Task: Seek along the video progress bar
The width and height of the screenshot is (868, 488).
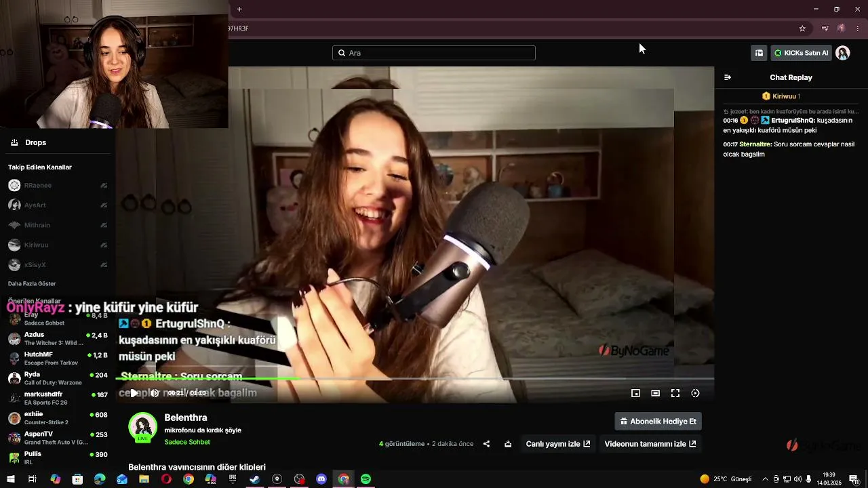Action: point(415,378)
